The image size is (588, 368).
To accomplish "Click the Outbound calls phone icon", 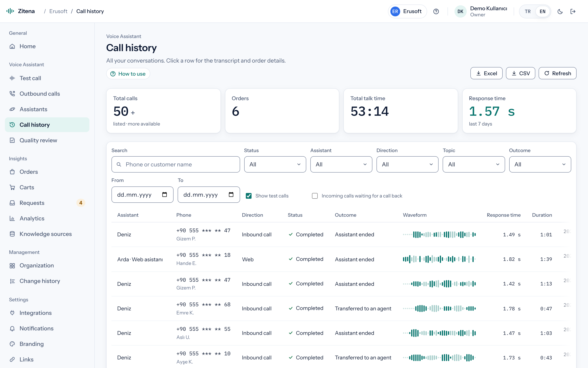I will click(12, 94).
